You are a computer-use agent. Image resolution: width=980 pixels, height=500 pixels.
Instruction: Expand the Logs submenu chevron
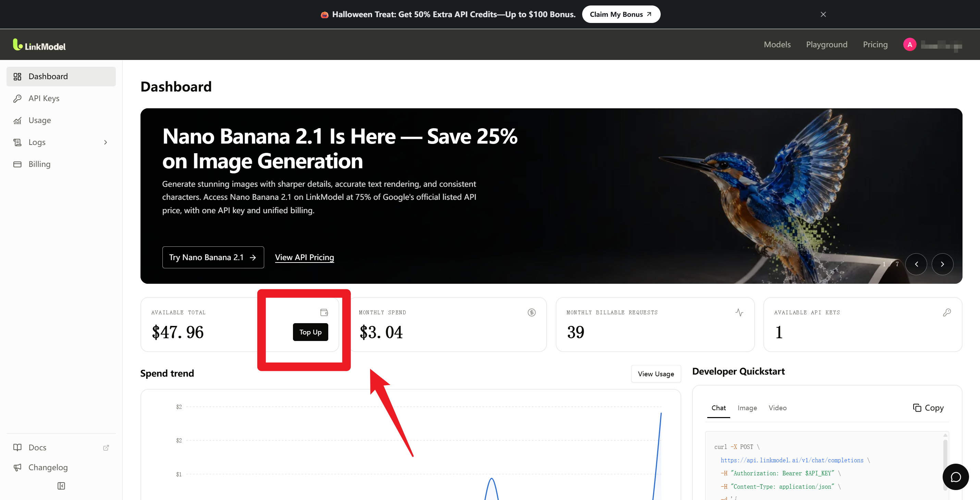click(x=106, y=142)
